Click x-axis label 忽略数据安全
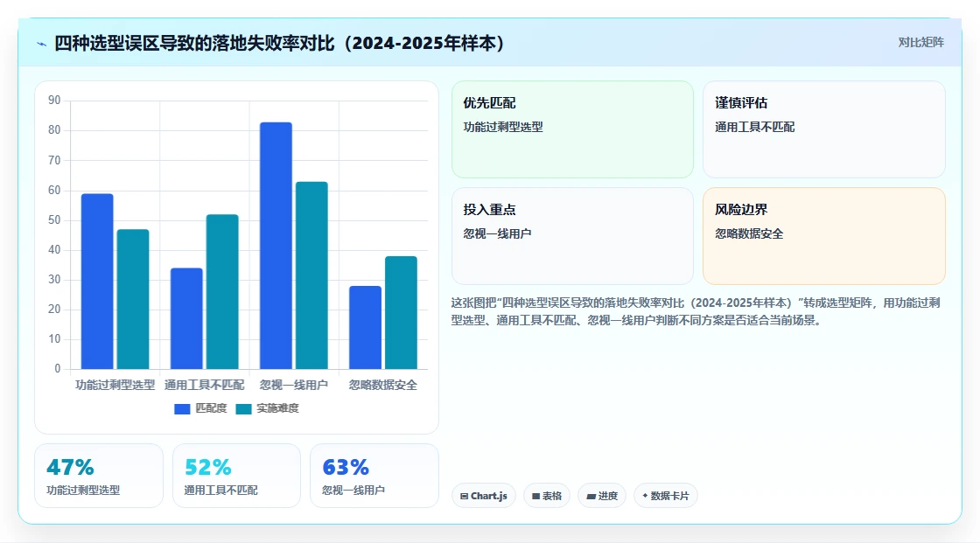Viewport: 980px width, 543px height. (383, 385)
